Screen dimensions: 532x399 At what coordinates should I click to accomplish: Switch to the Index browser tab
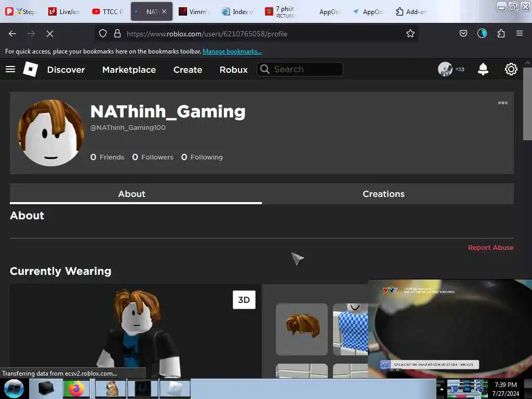[238, 11]
